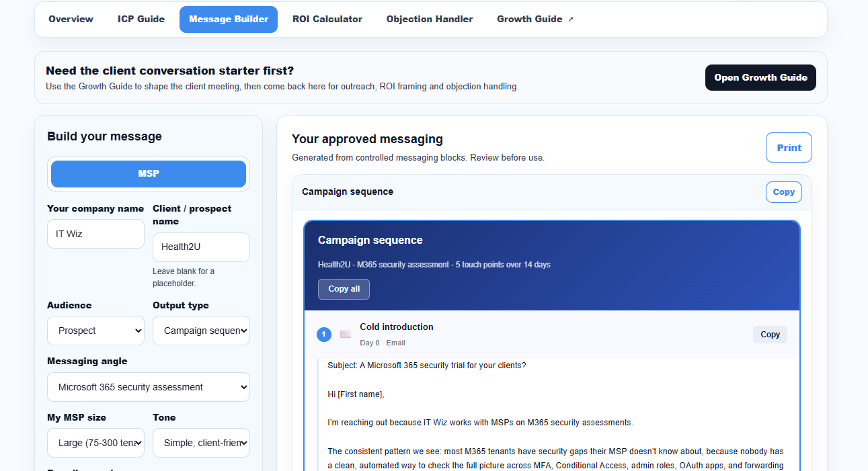Click the 'Need the client conversation starter first?' heading
The image size is (868, 471).
click(170, 71)
